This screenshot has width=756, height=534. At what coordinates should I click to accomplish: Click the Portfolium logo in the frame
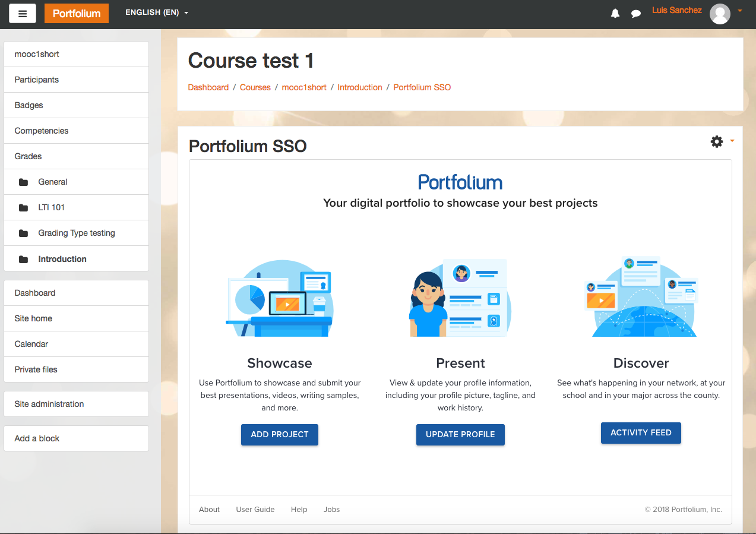coord(460,182)
